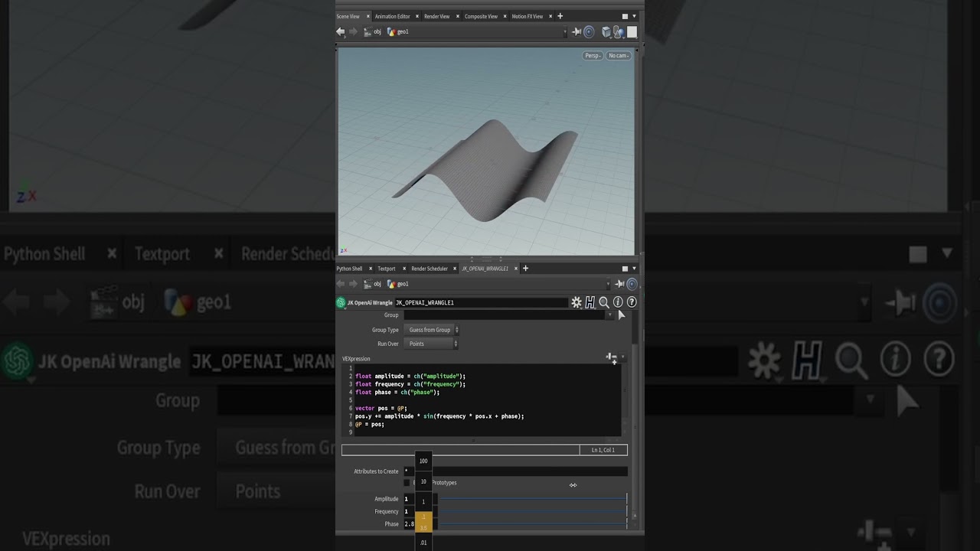980x551 pixels.
Task: Open parameter path history dropdown arrow
Action: 608,284
